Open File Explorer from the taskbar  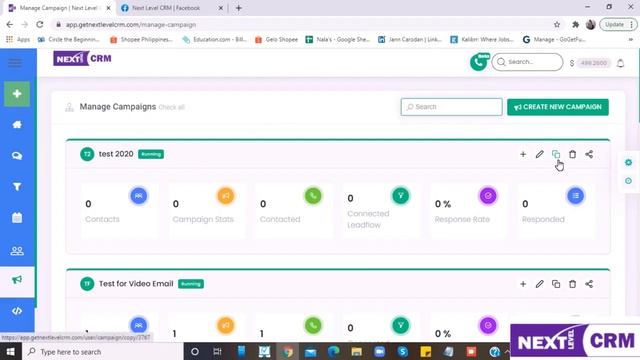click(356, 351)
